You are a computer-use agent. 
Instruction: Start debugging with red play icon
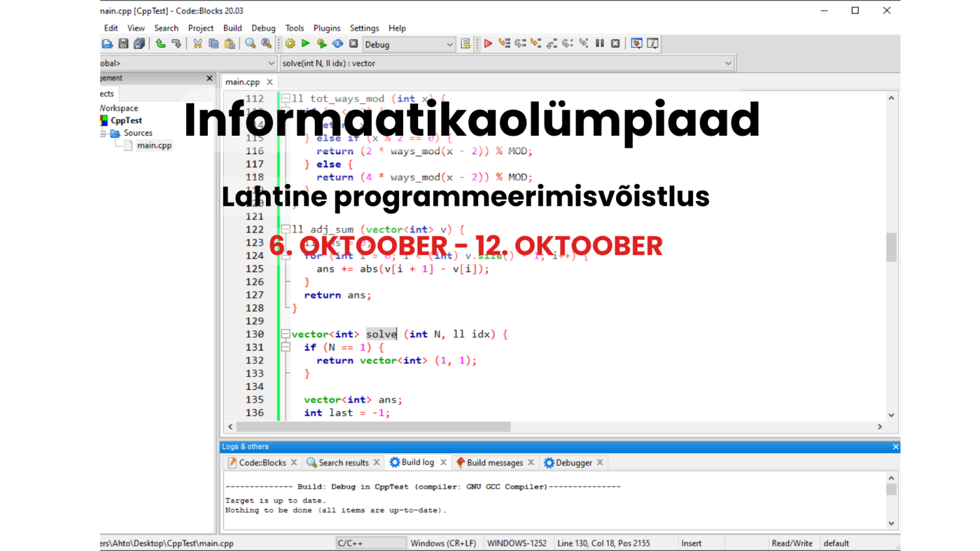point(488,44)
